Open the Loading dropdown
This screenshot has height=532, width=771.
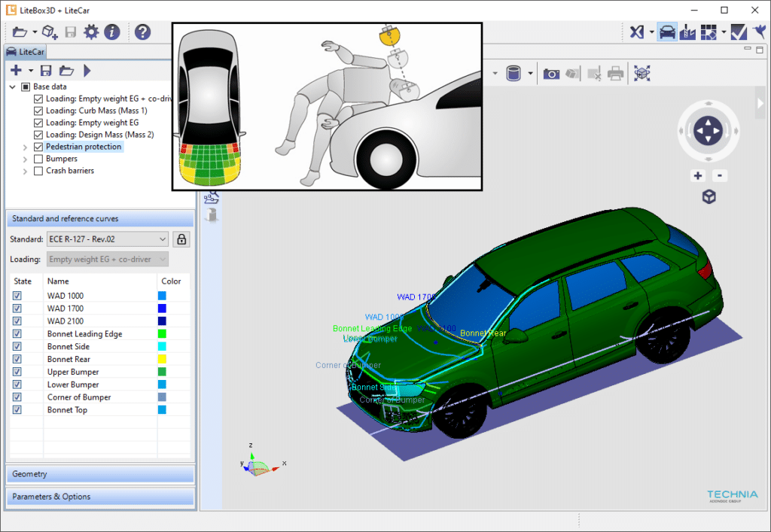tap(108, 260)
